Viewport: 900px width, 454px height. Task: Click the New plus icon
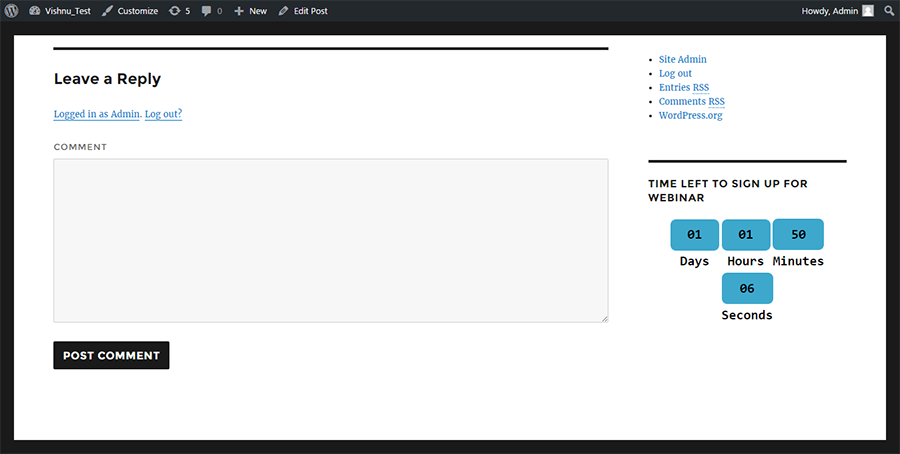(239, 11)
